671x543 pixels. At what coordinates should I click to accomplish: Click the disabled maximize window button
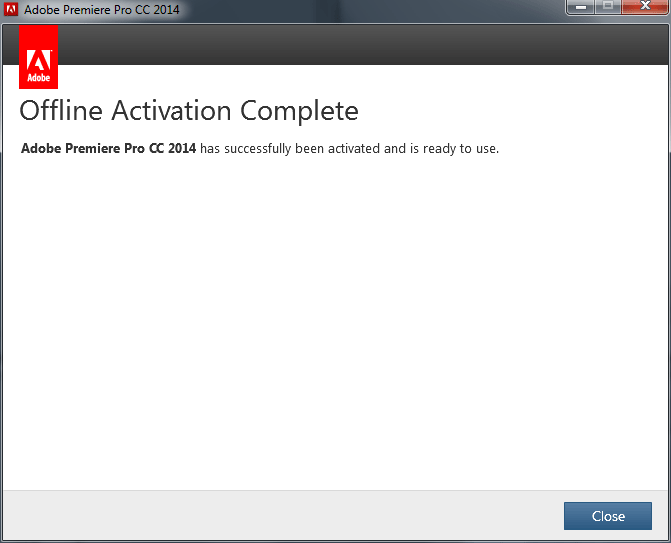point(608,6)
